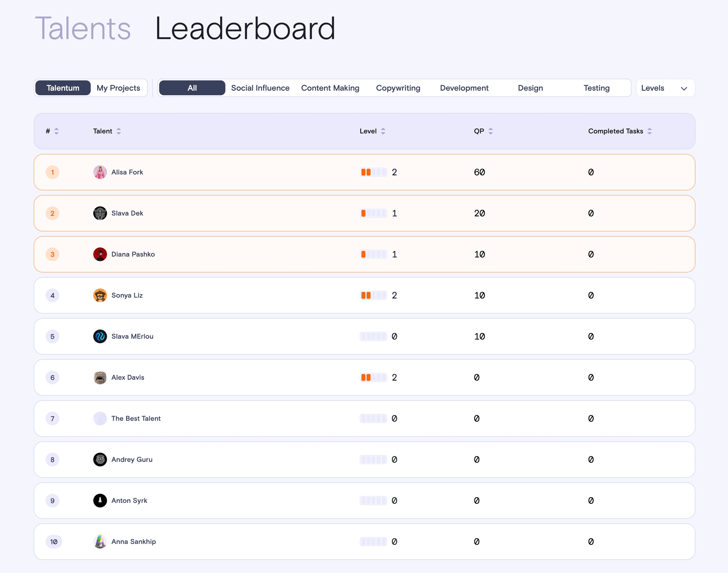Switch to the My Projects view
Image resolution: width=728 pixels, height=573 pixels.
coord(118,88)
